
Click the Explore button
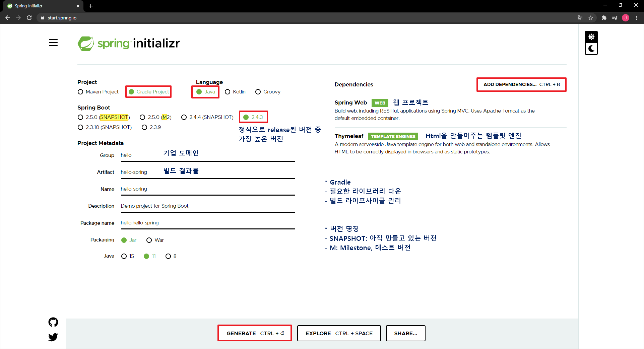point(339,333)
